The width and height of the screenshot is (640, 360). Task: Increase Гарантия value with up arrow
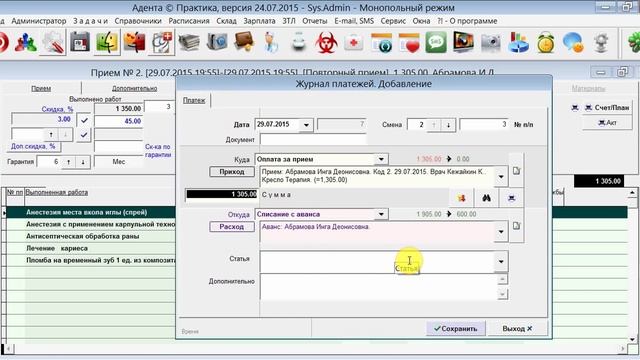click(x=69, y=162)
